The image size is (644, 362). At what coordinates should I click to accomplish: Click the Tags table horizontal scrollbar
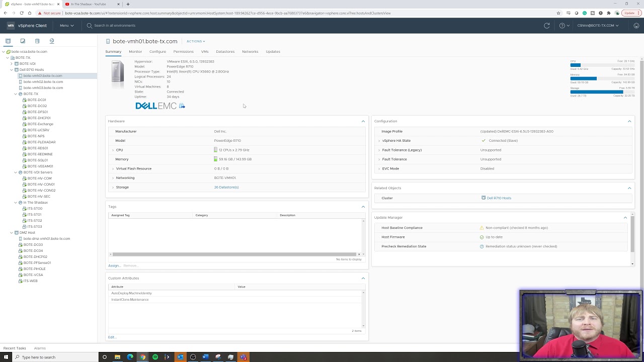click(x=235, y=254)
